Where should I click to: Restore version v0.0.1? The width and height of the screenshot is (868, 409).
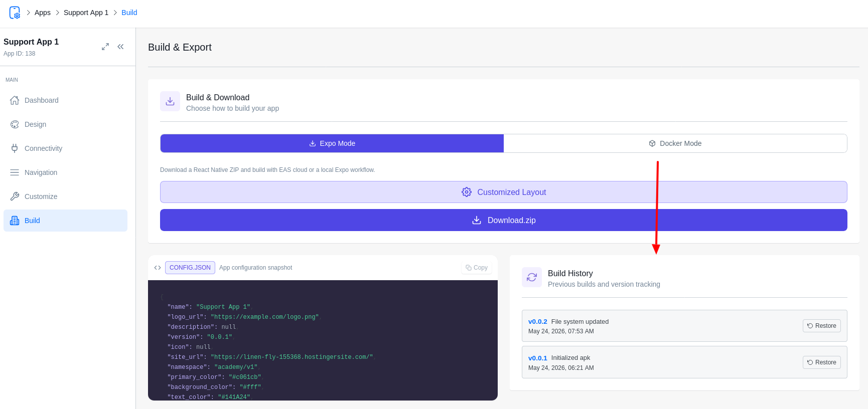[822, 362]
